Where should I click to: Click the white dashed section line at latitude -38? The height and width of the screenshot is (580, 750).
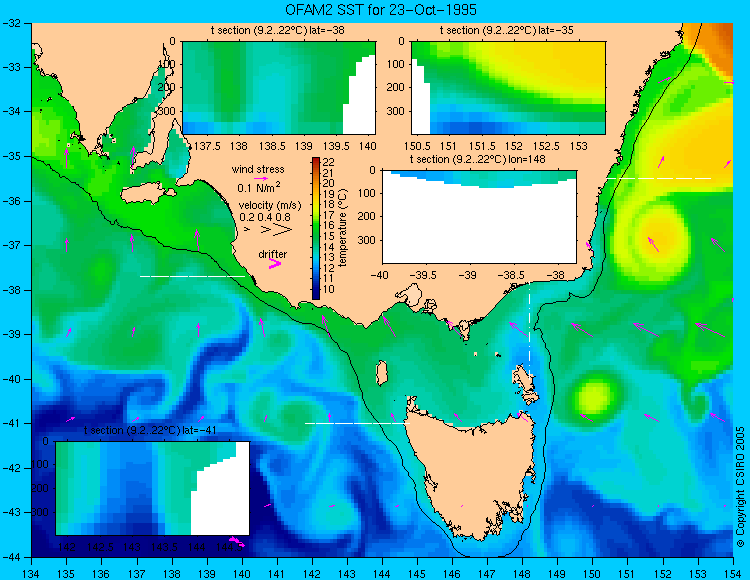pyautogui.click(x=192, y=276)
